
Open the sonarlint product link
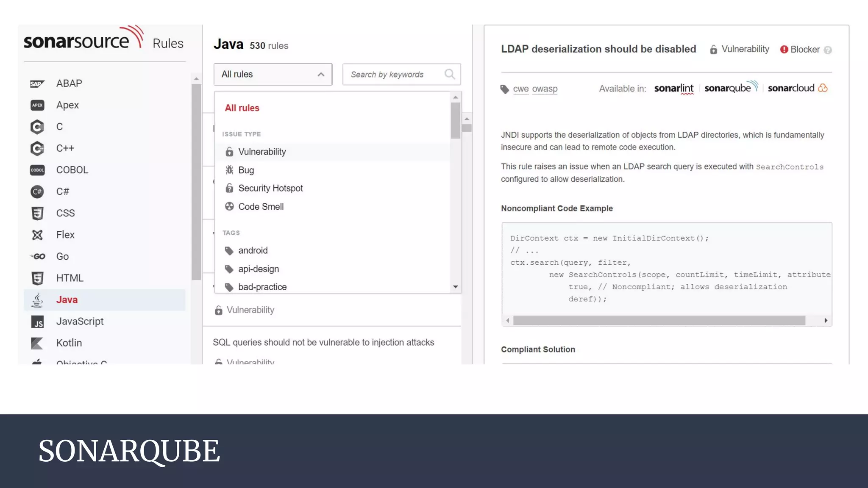click(674, 89)
